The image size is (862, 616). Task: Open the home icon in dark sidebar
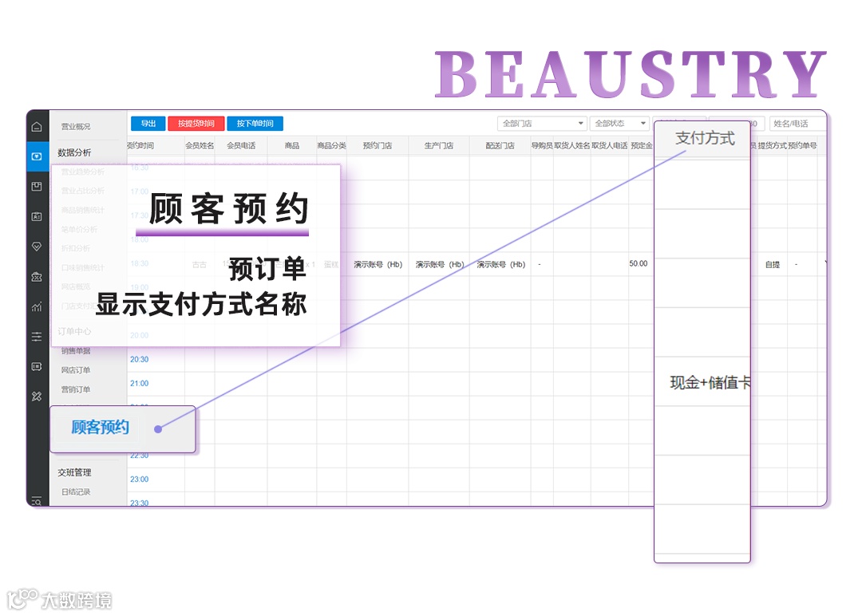37,127
